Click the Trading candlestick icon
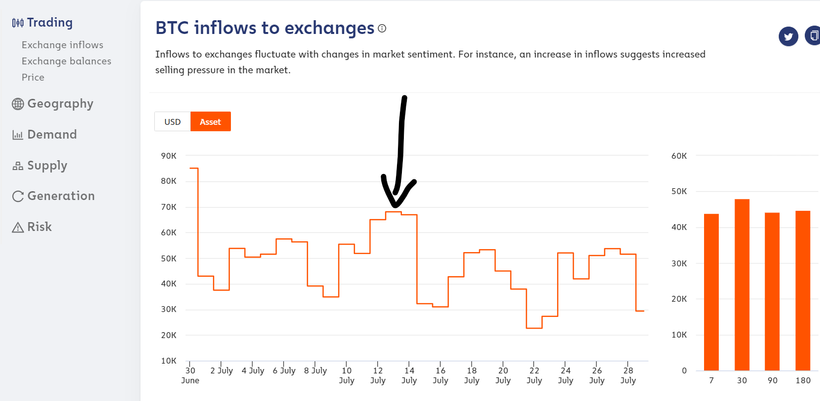This screenshot has width=820, height=401. [x=18, y=23]
